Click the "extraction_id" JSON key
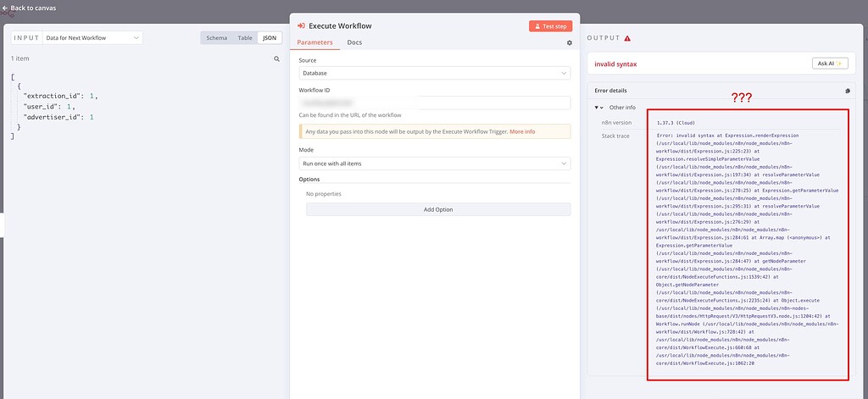 (55, 96)
